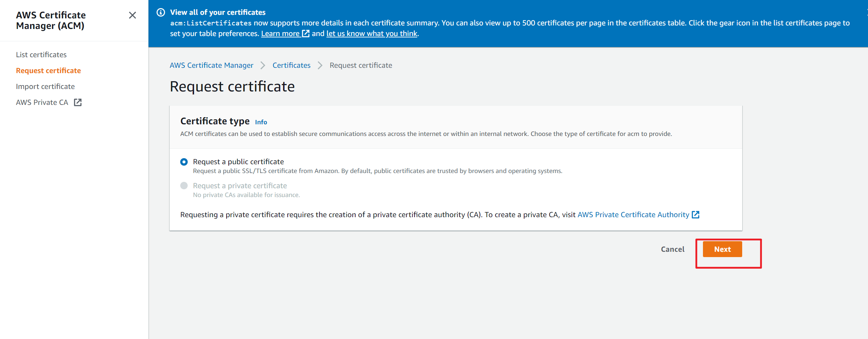Open List certificates in sidebar

[x=41, y=55]
